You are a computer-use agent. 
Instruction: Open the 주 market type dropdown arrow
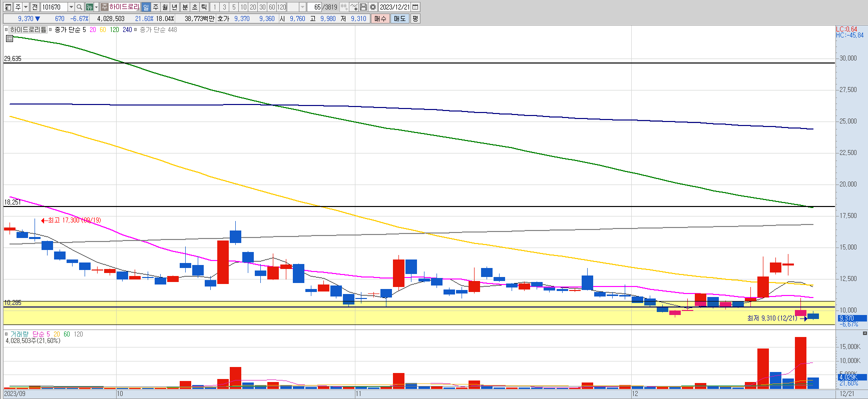(26, 7)
